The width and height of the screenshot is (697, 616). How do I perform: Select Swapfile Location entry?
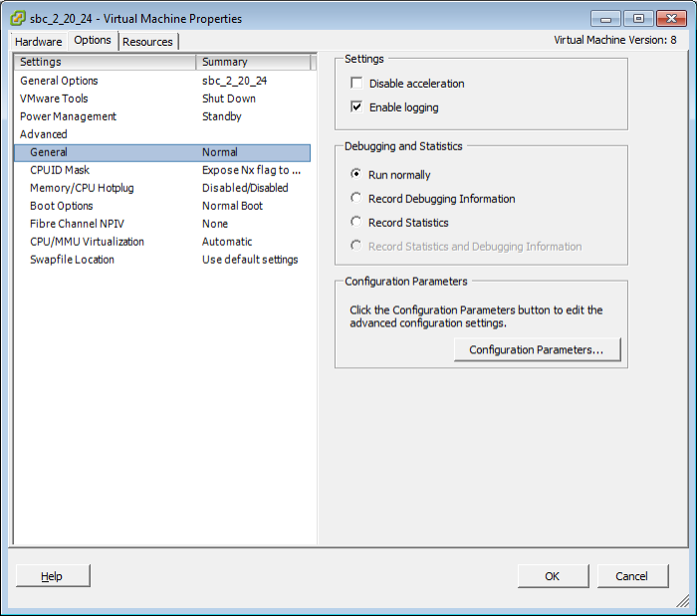click(72, 260)
